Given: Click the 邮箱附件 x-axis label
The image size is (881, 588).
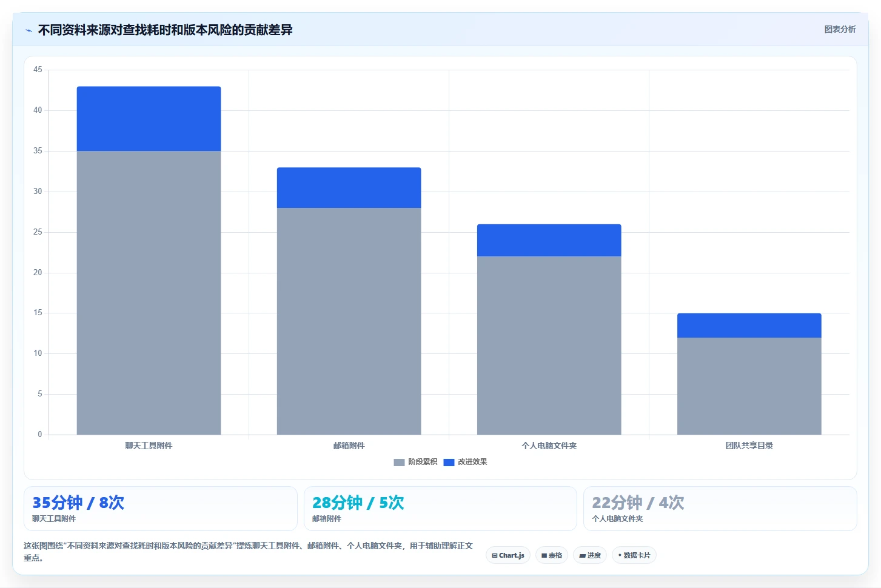Looking at the screenshot, I should [x=349, y=446].
